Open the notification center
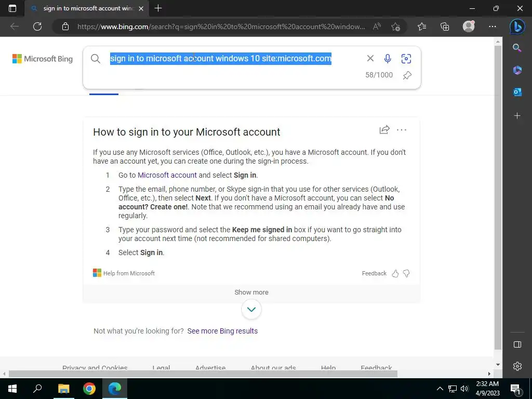The image size is (532, 399). (515, 389)
